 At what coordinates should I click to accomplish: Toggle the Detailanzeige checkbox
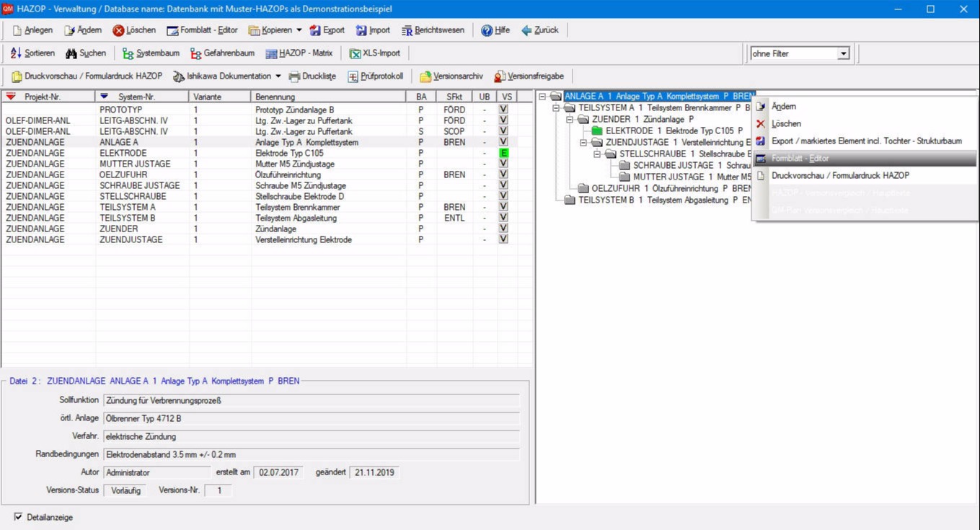point(19,517)
